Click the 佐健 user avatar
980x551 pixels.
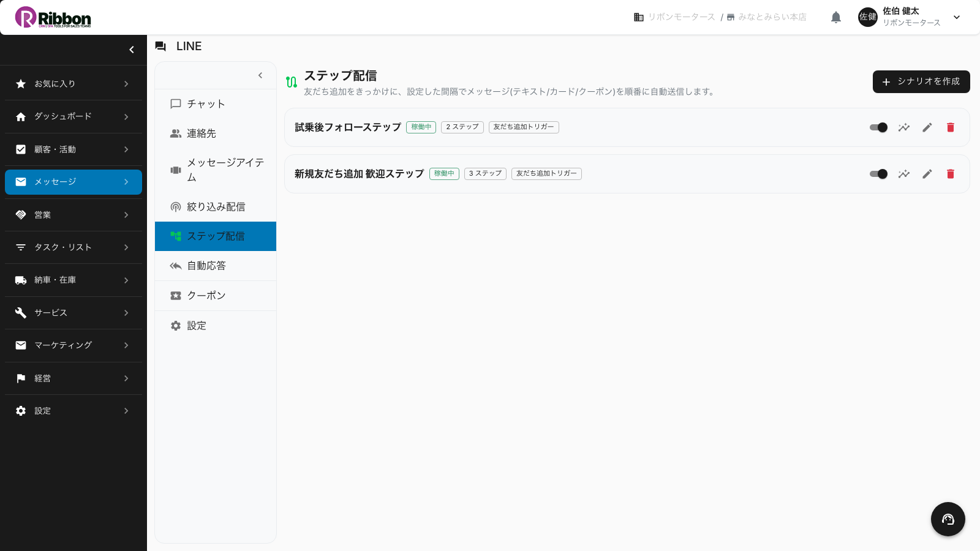pos(868,17)
